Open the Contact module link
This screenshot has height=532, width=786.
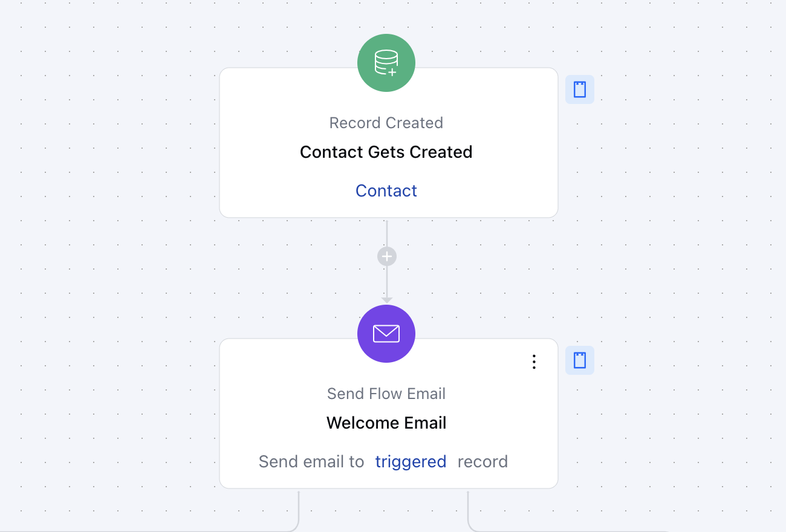(386, 190)
